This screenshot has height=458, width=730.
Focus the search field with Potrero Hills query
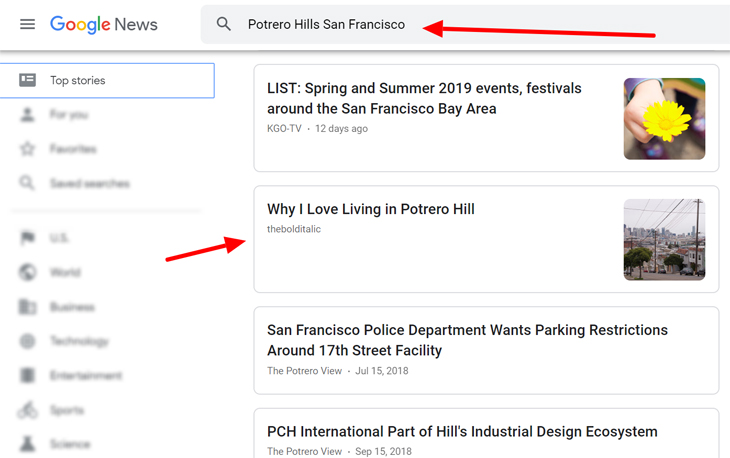coord(465,24)
